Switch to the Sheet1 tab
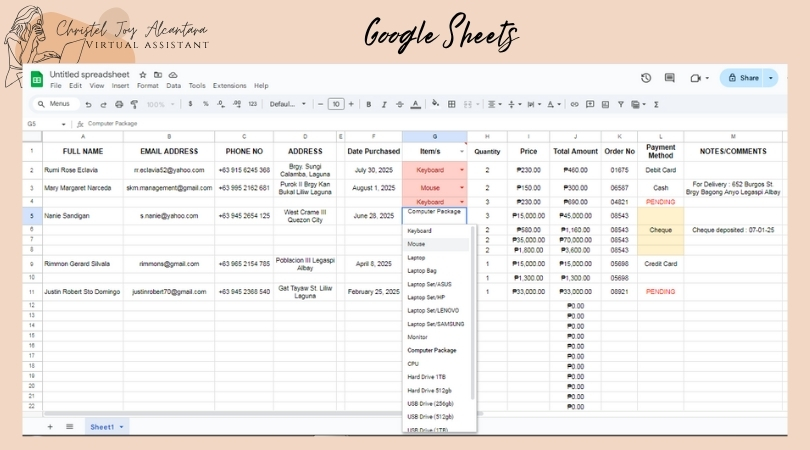Screen dimensions: 810x450 click(x=104, y=426)
